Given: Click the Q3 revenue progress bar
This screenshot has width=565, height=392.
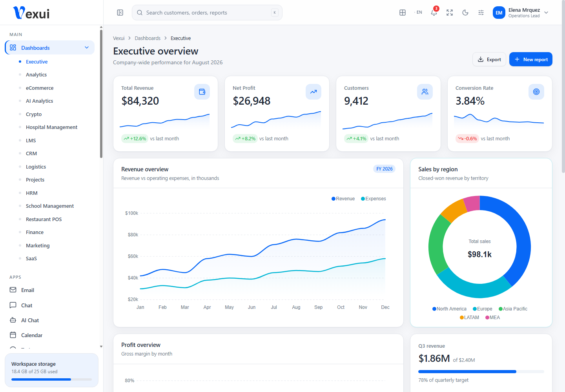Looking at the screenshot, I should [x=481, y=371].
